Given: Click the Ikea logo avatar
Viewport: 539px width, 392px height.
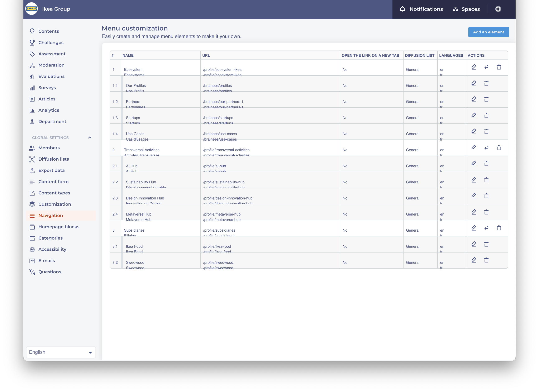Looking at the screenshot, I should [32, 9].
